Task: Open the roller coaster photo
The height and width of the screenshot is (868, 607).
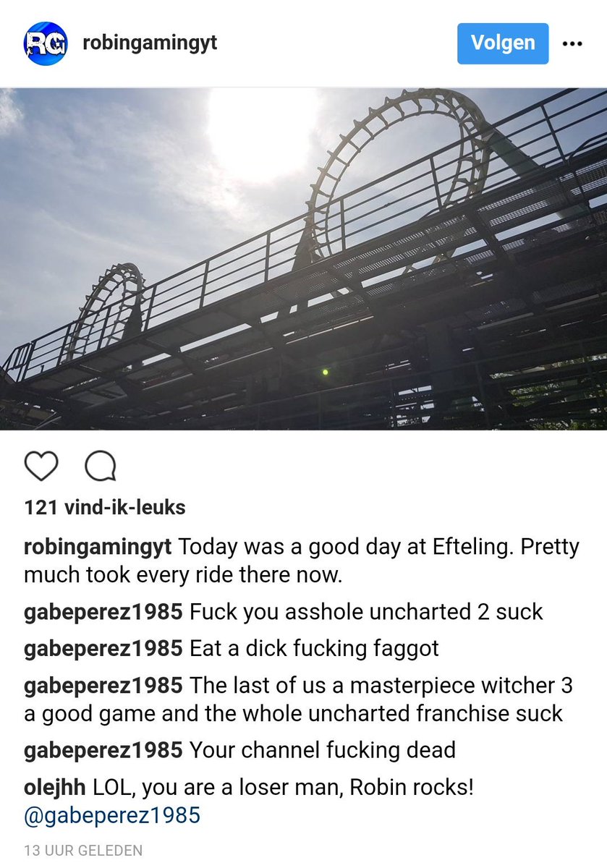Action: 303,258
